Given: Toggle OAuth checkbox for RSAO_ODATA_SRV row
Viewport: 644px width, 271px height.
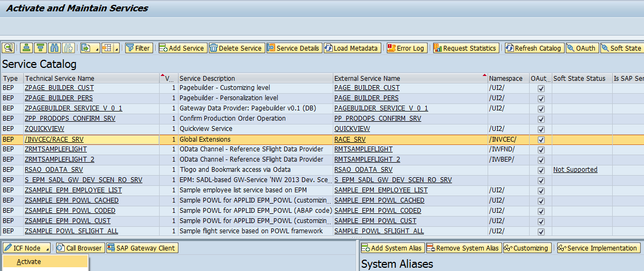Looking at the screenshot, I should (x=541, y=170).
